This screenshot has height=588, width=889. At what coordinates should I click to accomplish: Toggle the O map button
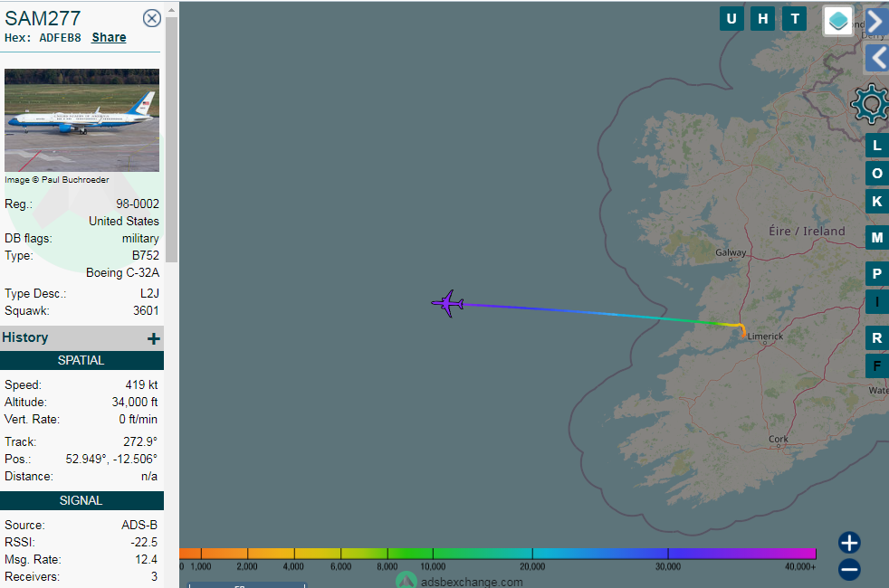(x=877, y=174)
